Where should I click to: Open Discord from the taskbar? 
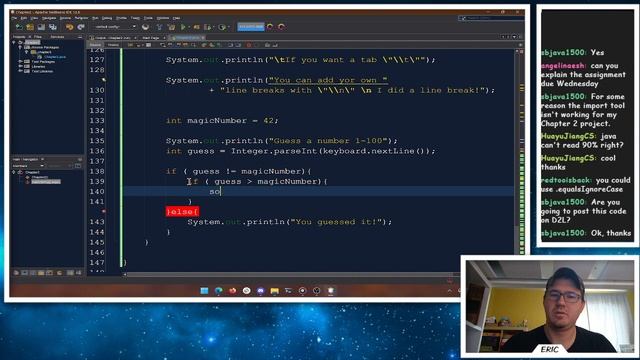(x=260, y=291)
